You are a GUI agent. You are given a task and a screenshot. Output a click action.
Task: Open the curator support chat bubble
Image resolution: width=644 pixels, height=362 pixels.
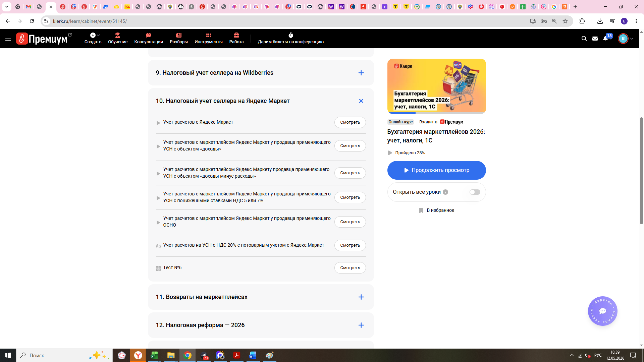(x=602, y=311)
